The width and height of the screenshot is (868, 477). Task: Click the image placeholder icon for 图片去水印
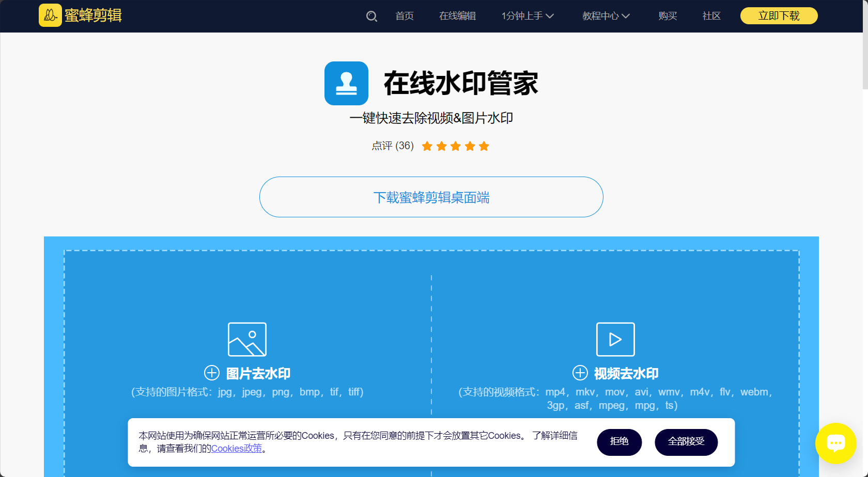pos(247,339)
